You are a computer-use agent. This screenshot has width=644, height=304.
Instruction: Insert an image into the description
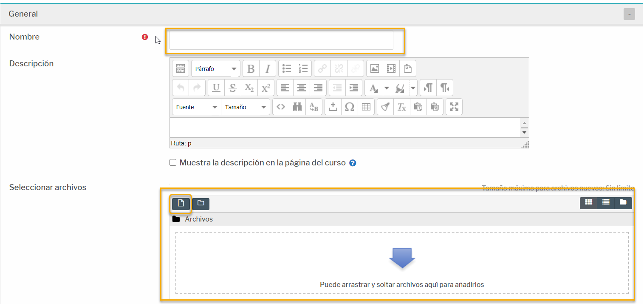pos(374,68)
